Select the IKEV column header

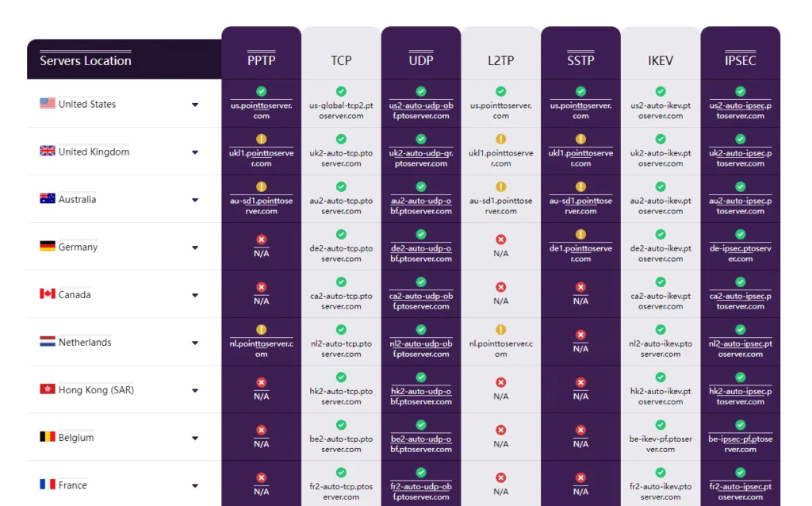click(661, 60)
